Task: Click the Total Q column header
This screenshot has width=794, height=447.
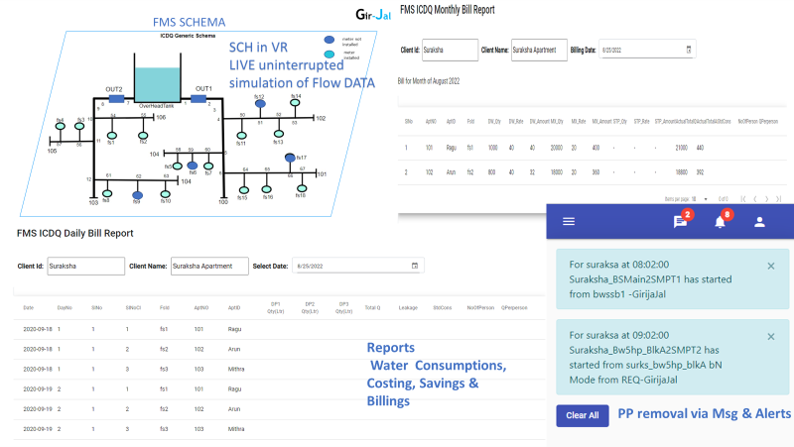Action: (x=372, y=308)
